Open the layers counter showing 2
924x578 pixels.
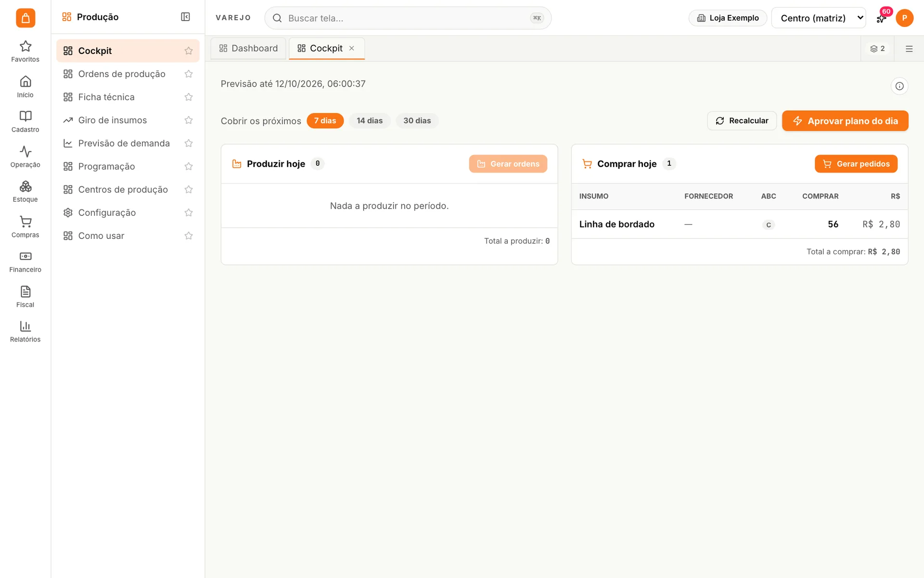point(877,49)
